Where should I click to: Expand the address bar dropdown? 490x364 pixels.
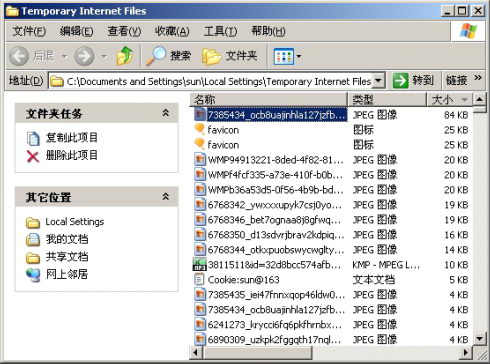coord(378,81)
